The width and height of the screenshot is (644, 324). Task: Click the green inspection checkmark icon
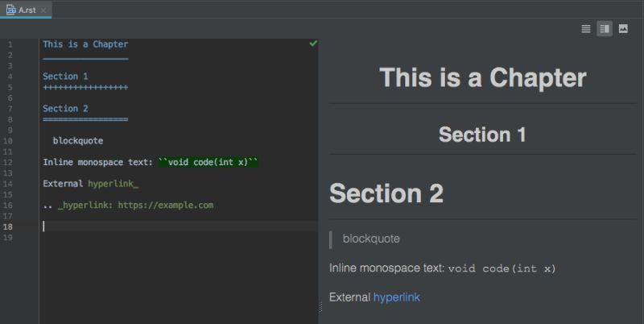[313, 44]
